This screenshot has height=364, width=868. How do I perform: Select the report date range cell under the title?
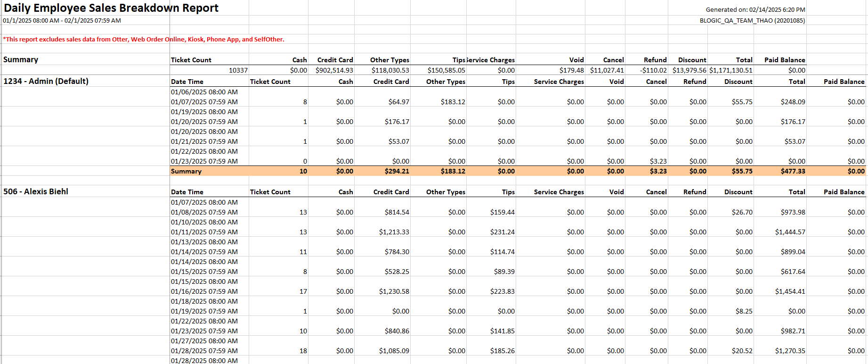tap(62, 21)
